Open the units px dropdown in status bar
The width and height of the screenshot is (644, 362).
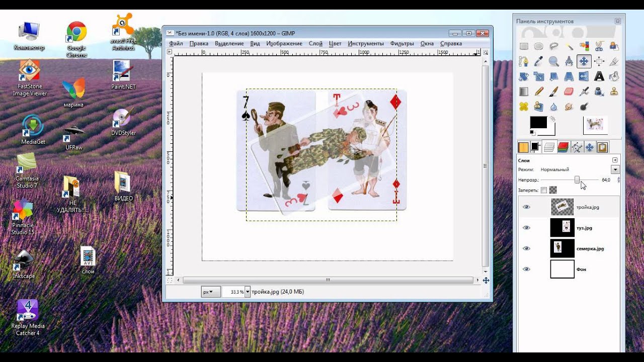[x=210, y=292]
